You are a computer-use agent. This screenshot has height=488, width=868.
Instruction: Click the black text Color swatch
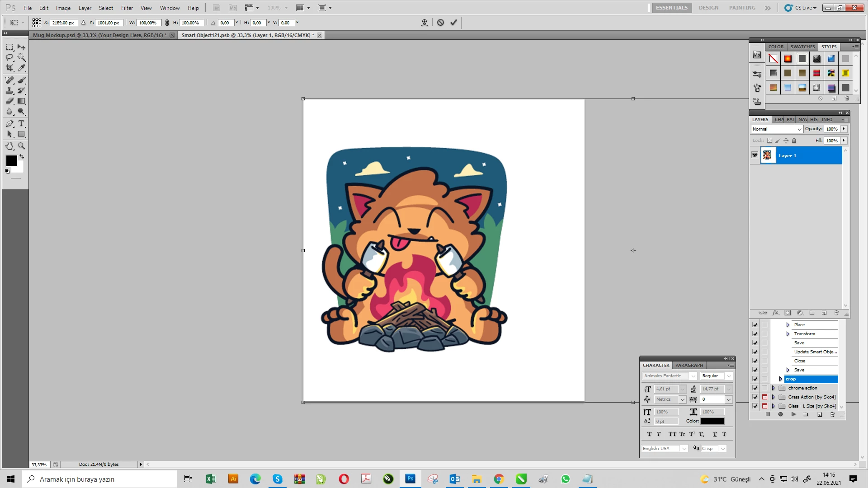pos(712,421)
